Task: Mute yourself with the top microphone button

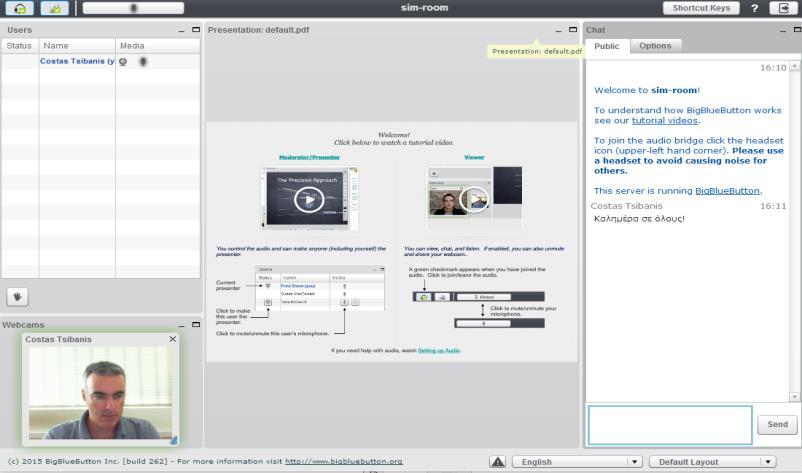Action: [x=133, y=8]
